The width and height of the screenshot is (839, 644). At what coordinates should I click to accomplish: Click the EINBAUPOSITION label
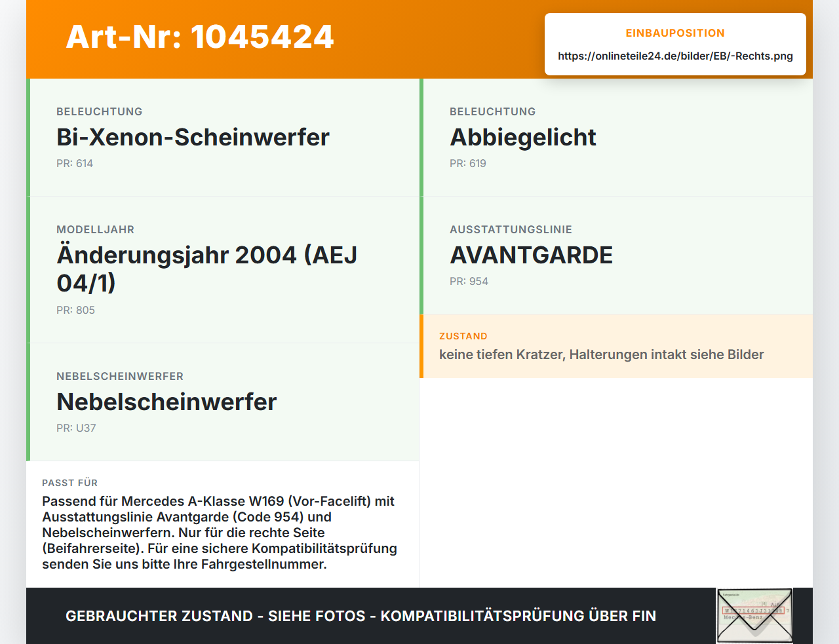coord(675,33)
